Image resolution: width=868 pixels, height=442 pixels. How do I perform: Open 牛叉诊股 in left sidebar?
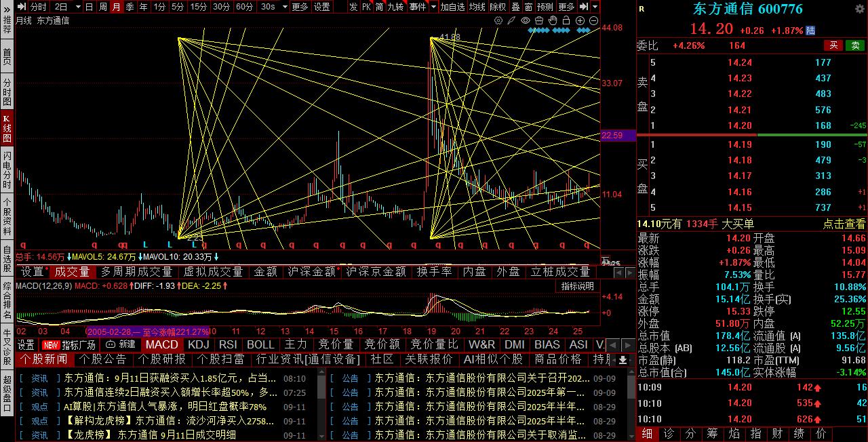click(7, 346)
